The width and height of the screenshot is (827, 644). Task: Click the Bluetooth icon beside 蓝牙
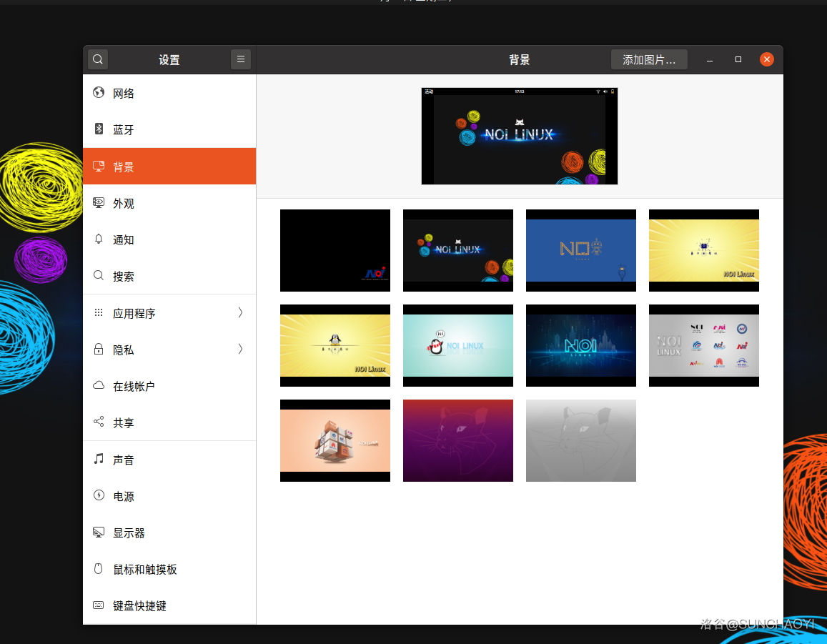(99, 129)
